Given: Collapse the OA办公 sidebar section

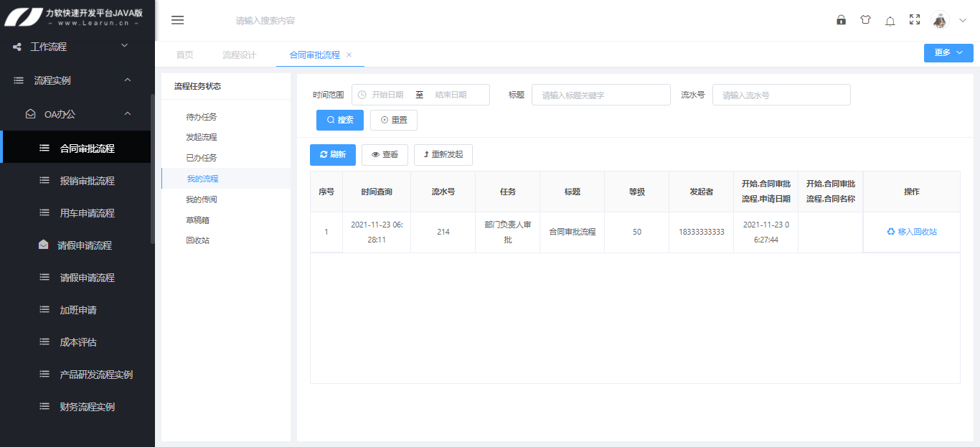Looking at the screenshot, I should click(77, 113).
